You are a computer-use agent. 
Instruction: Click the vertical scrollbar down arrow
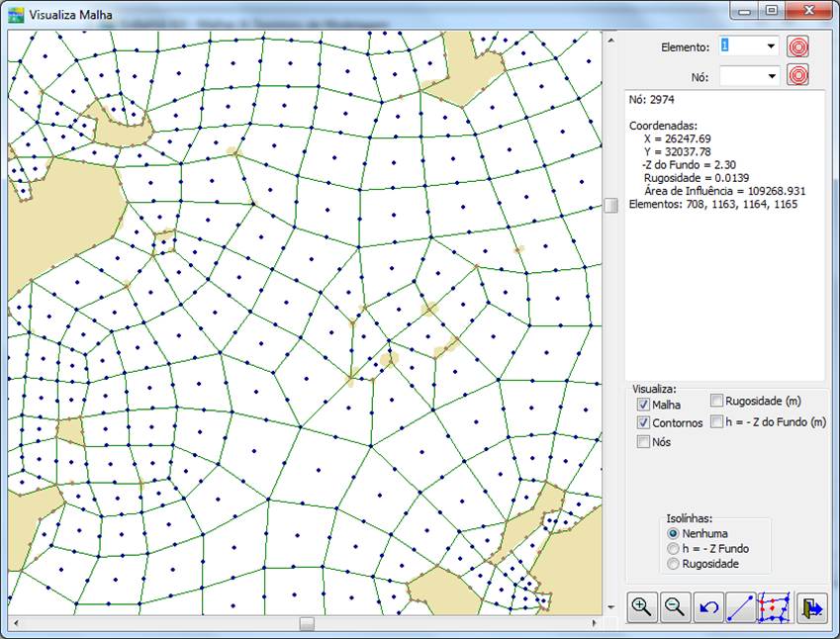[x=610, y=607]
